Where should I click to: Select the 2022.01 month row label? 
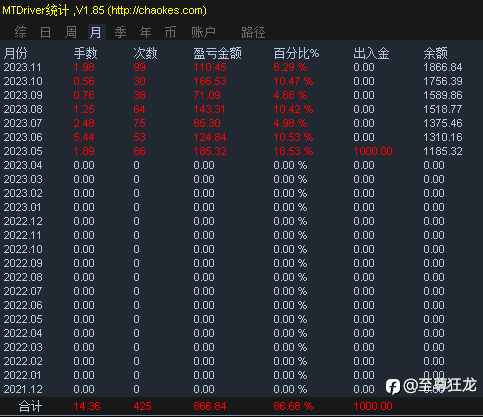[x=22, y=375]
